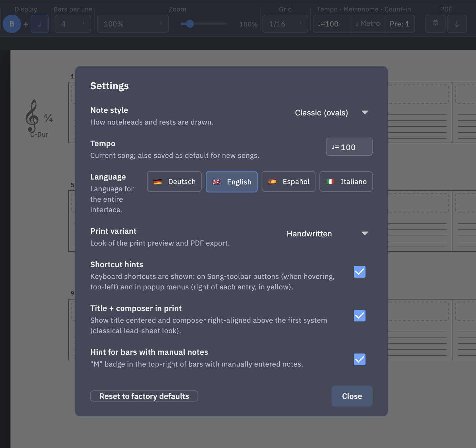Click the PDF download arrow icon

[457, 24]
